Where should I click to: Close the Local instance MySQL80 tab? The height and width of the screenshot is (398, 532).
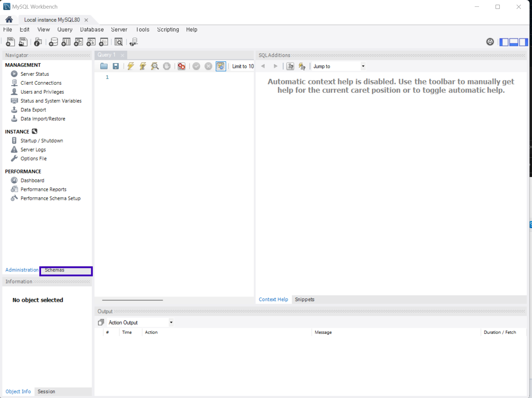(86, 20)
